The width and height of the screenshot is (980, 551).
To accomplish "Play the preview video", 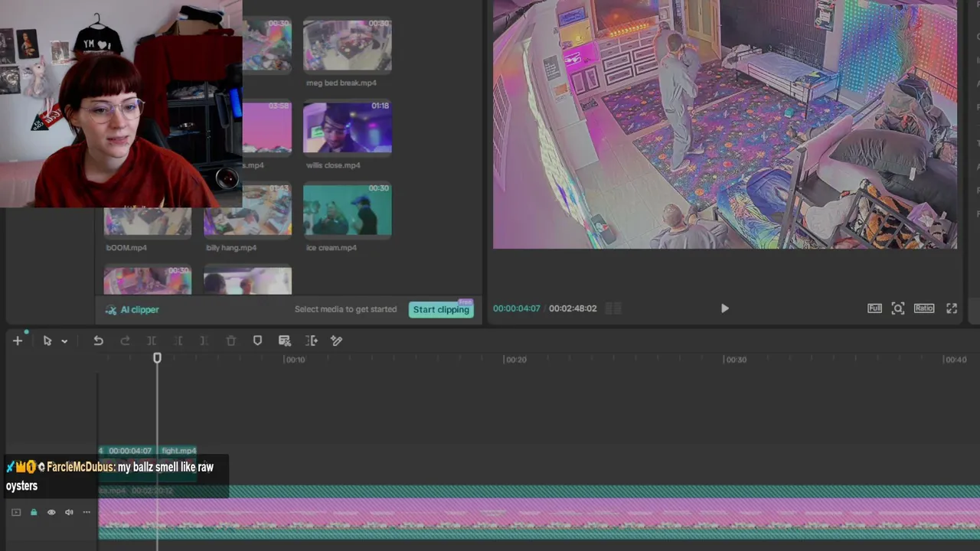I will tap(724, 308).
